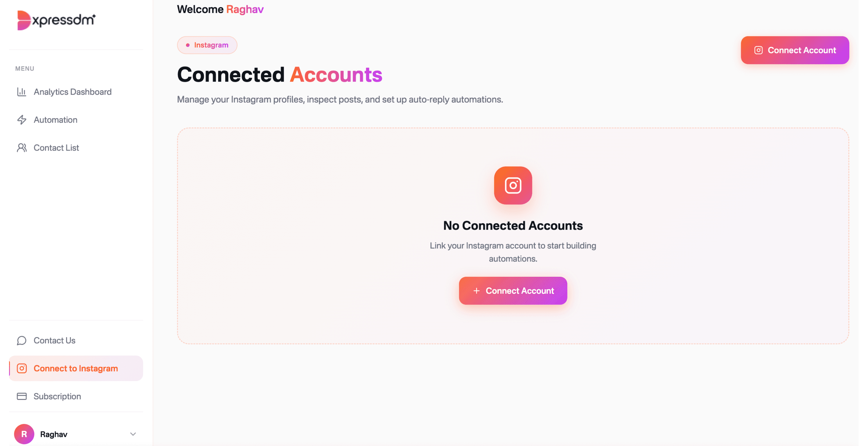Select the Subscription menu entry
Image resolution: width=868 pixels, height=446 pixels.
coord(57,396)
